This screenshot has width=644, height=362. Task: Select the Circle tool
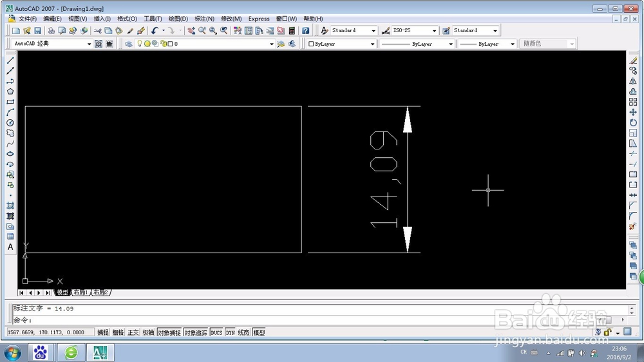(x=10, y=123)
